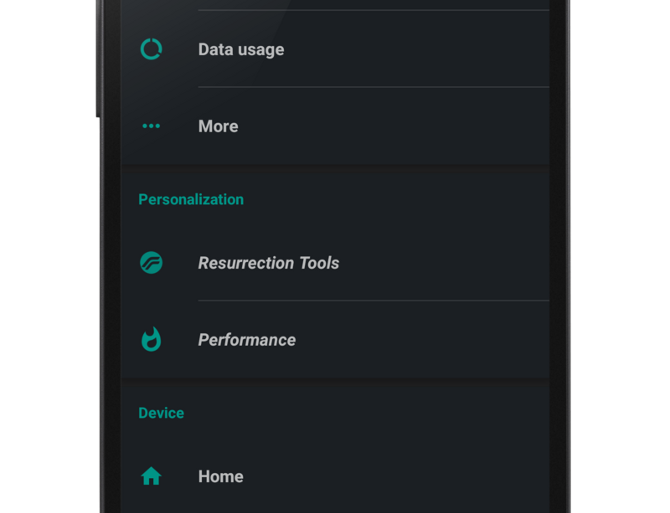Tap the Performance flame icon

[151, 340]
